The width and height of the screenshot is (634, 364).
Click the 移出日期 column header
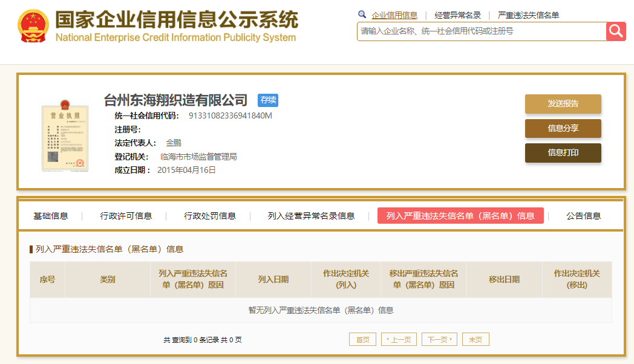[x=504, y=279]
